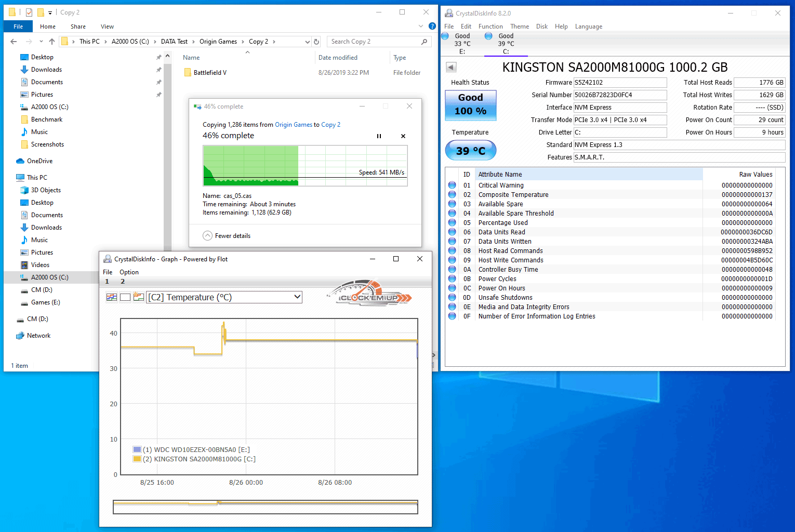The height and width of the screenshot is (532, 795).
Task: Click the blank middle graph toolbar icon
Action: point(125,297)
